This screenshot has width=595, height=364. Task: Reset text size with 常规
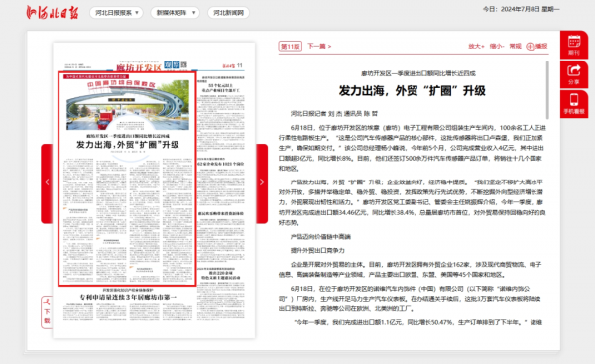pyautogui.click(x=515, y=46)
